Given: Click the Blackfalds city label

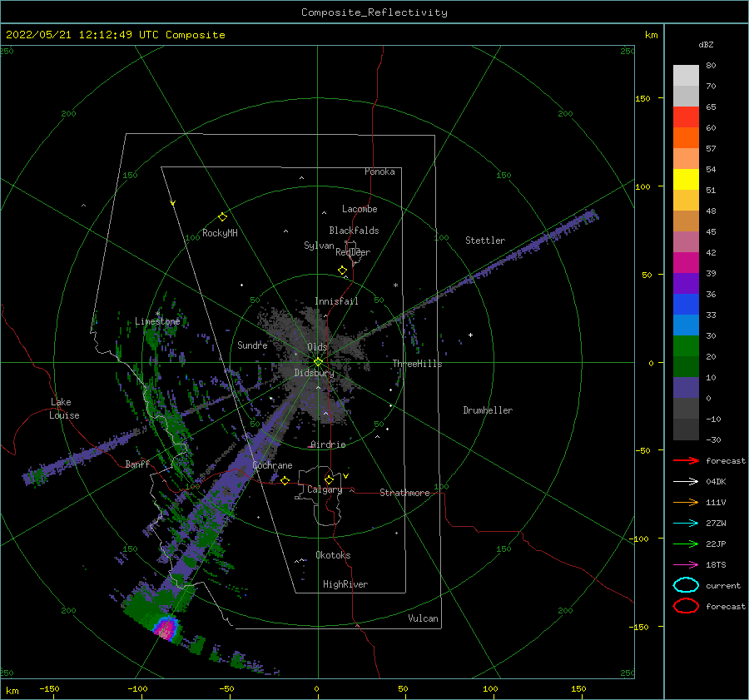Looking at the screenshot, I should pos(354,231).
